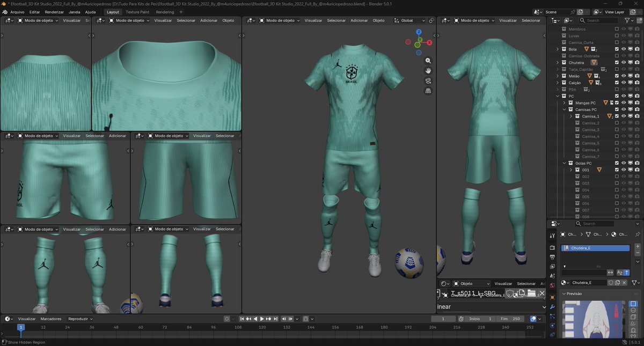
Task: Hide the Meião collection in viewport
Action: 624,76
